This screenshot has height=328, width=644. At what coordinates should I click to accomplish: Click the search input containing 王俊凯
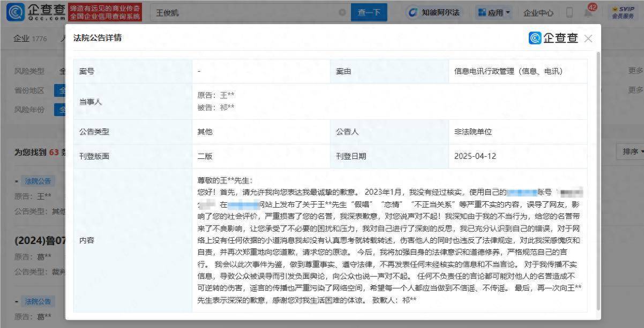click(241, 12)
